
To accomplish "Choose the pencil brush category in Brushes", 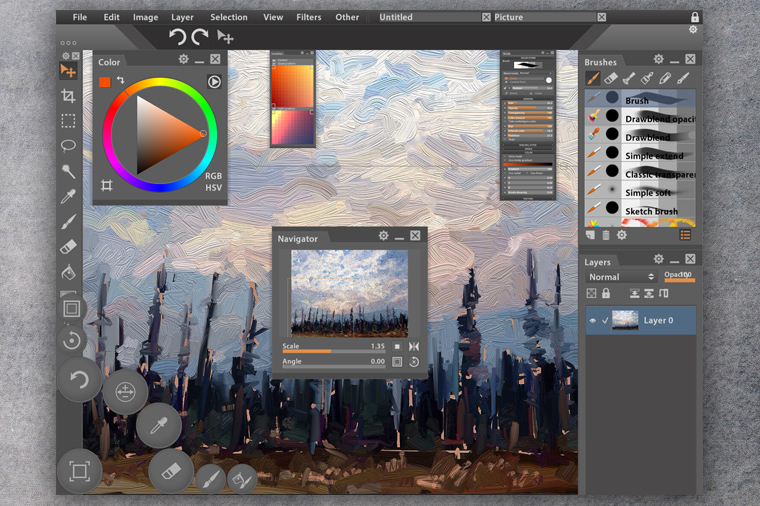I will [665, 78].
